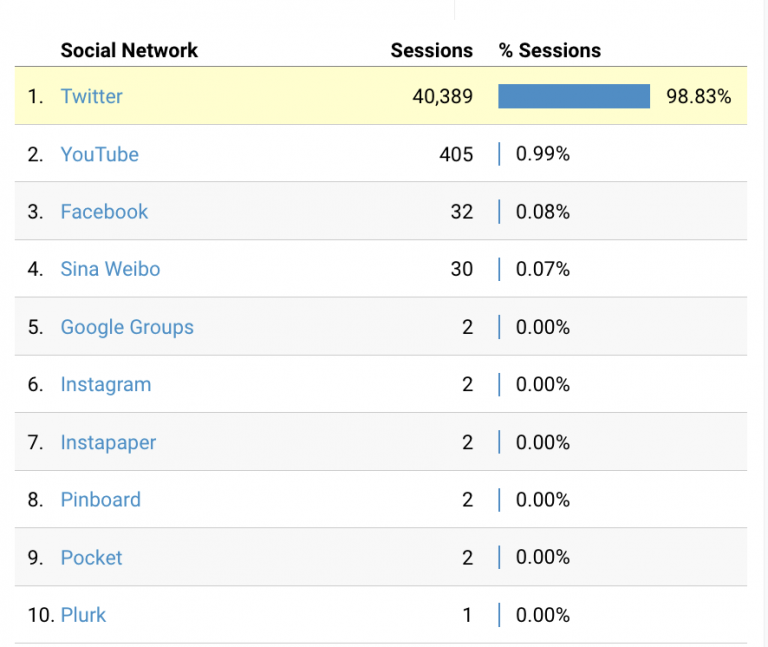The height and width of the screenshot is (647, 768).
Task: Sort by the Social Network column header
Action: (129, 50)
